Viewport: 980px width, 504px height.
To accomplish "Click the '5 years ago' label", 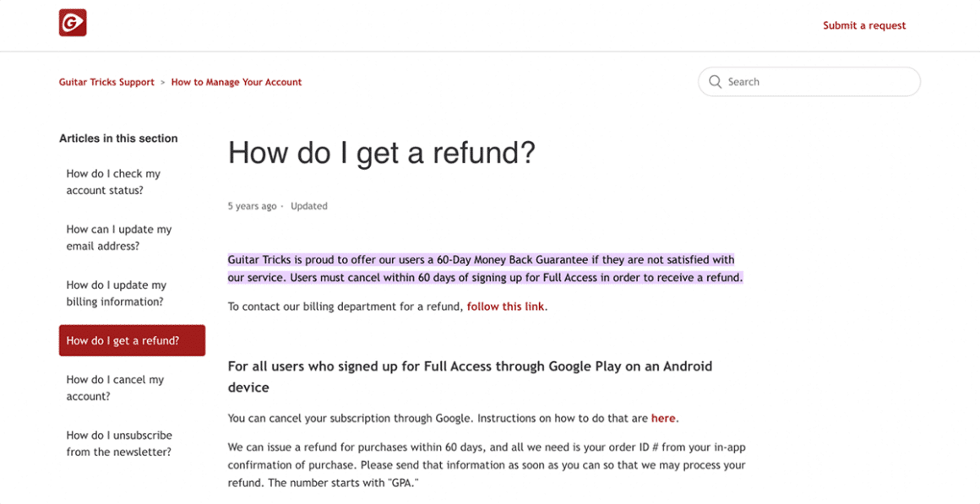I will (251, 205).
